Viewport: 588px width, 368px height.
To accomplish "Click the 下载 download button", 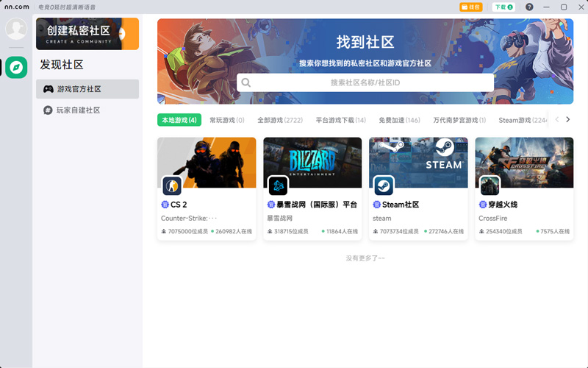I will (x=503, y=7).
